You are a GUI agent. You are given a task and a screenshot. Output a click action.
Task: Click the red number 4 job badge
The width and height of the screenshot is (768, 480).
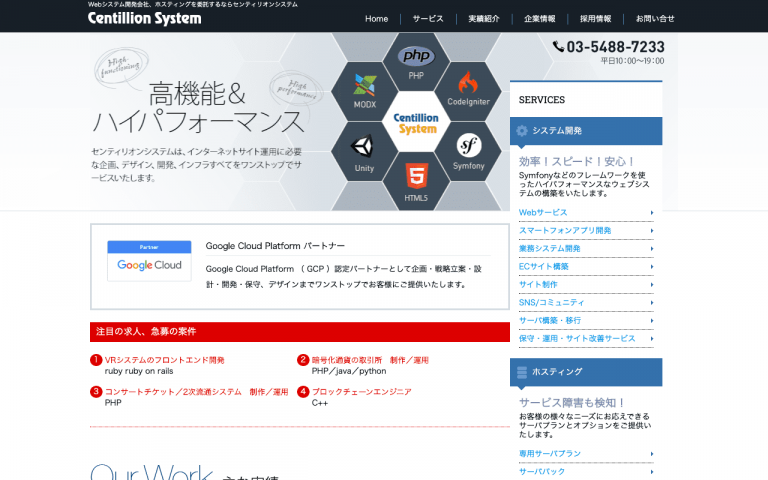click(303, 391)
